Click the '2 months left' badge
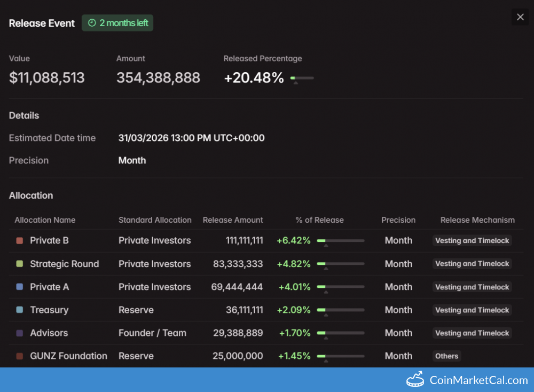 click(117, 23)
